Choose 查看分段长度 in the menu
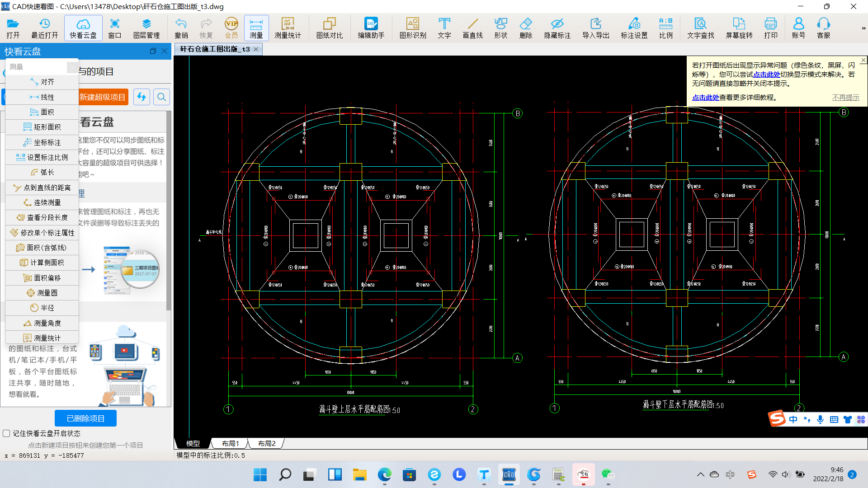The image size is (868, 488). tap(42, 217)
